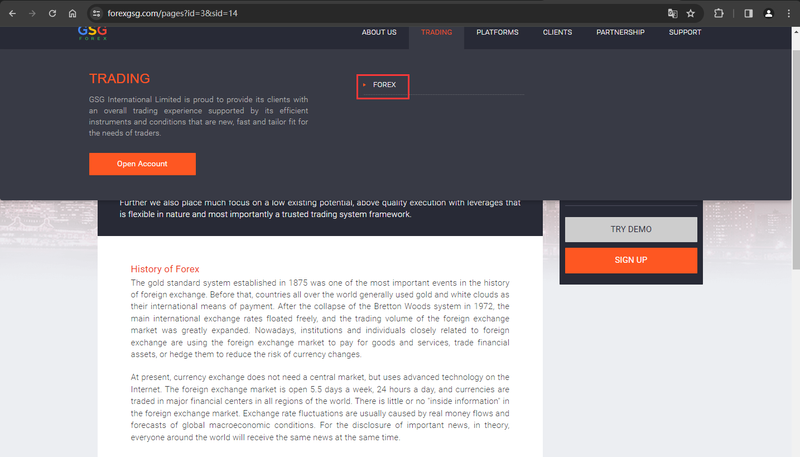Open the extensions puzzle icon
This screenshot has width=800, height=457.
pos(718,13)
